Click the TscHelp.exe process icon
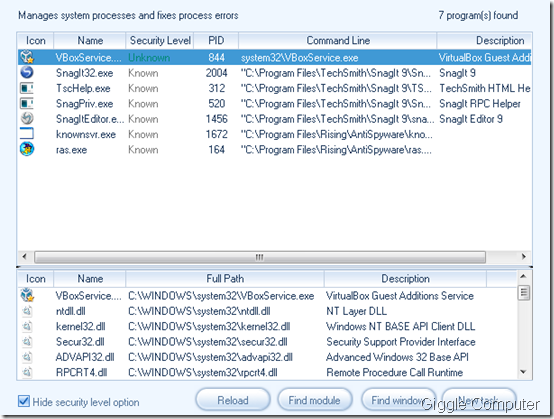 (27, 88)
